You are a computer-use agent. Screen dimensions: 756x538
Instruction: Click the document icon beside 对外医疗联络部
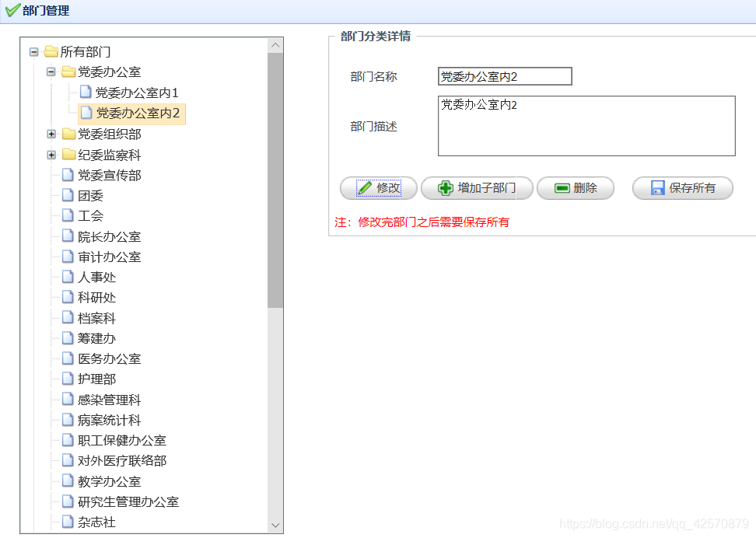(68, 460)
